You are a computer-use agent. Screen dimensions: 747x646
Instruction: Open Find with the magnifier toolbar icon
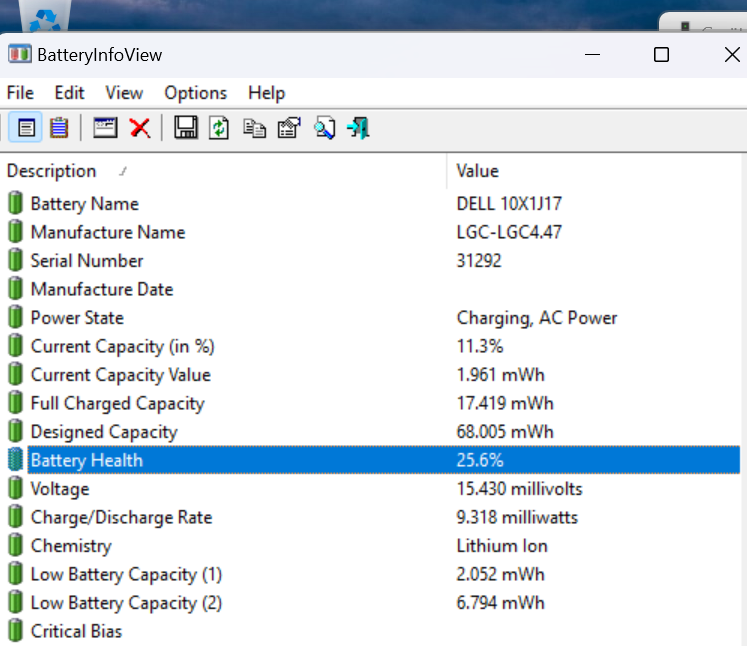[x=324, y=128]
